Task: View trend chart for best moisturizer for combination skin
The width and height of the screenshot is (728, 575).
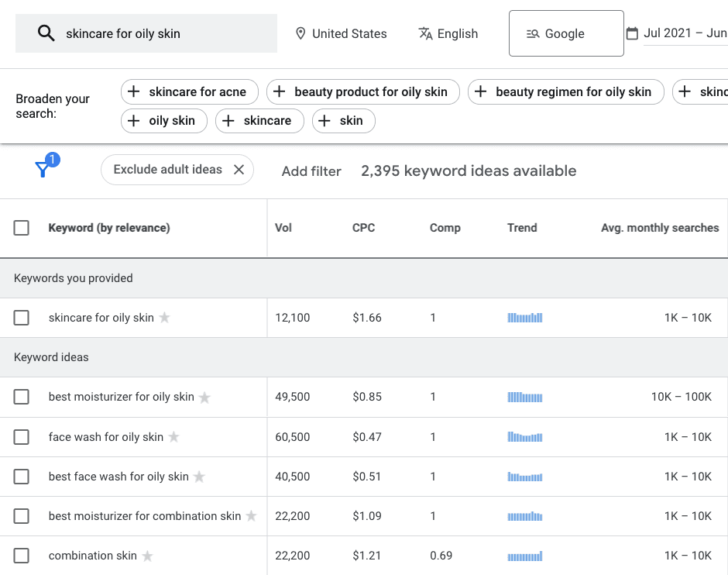Action: pos(524,516)
